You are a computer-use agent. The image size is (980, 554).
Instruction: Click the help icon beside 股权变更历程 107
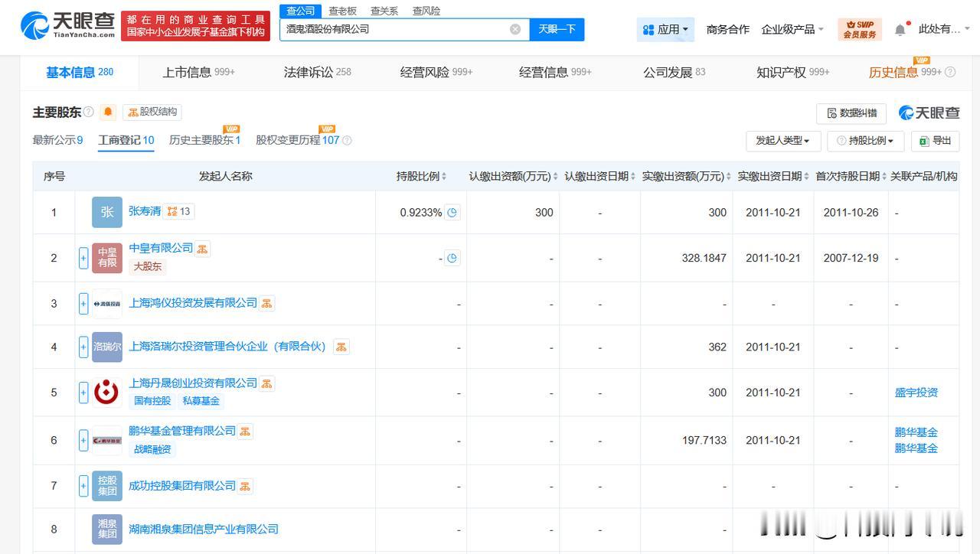(x=347, y=141)
